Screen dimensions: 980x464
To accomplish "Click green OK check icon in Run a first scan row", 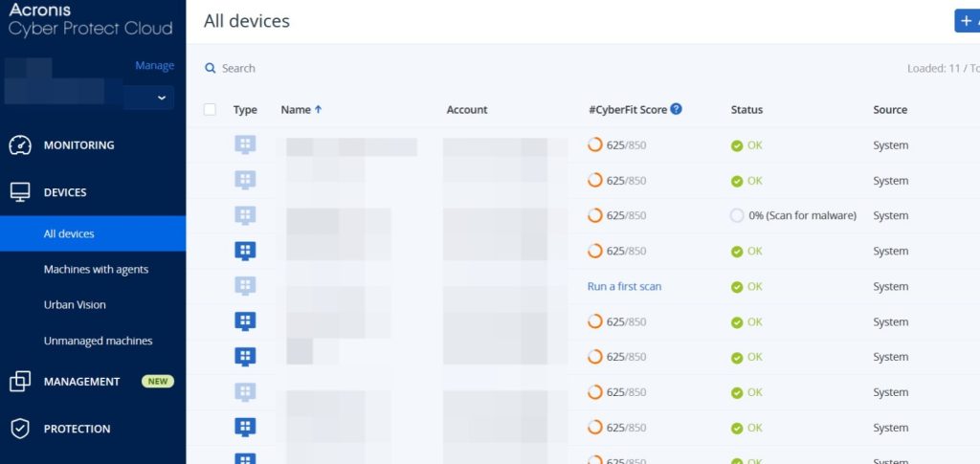I will click(x=737, y=287).
